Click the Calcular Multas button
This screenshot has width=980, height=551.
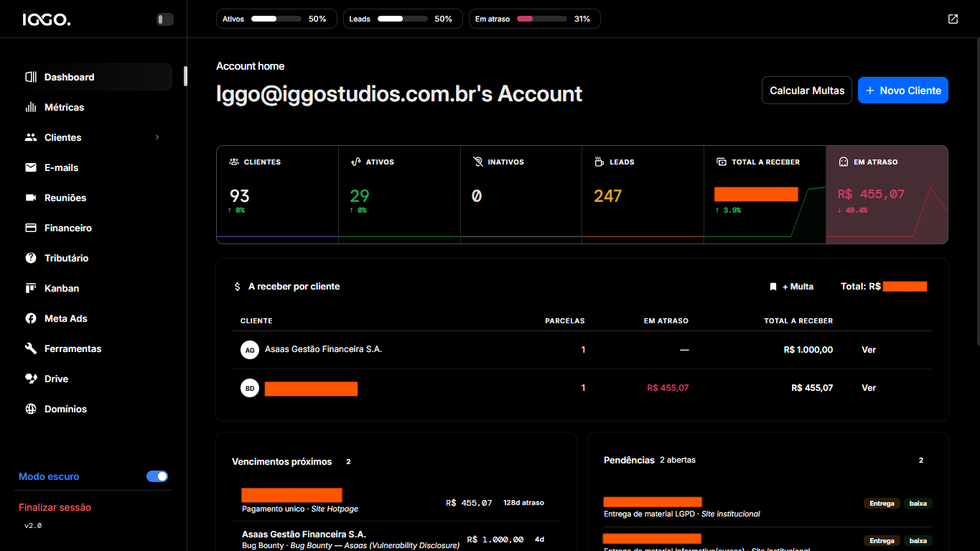807,91
